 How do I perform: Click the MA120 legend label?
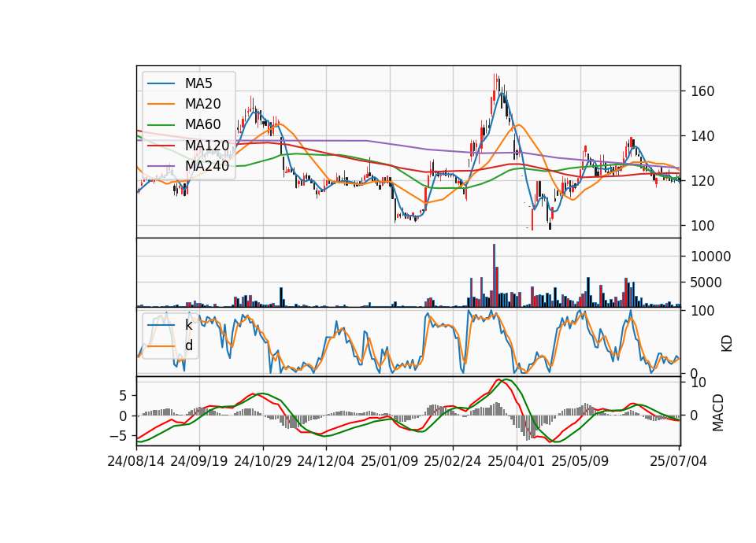click(x=207, y=145)
